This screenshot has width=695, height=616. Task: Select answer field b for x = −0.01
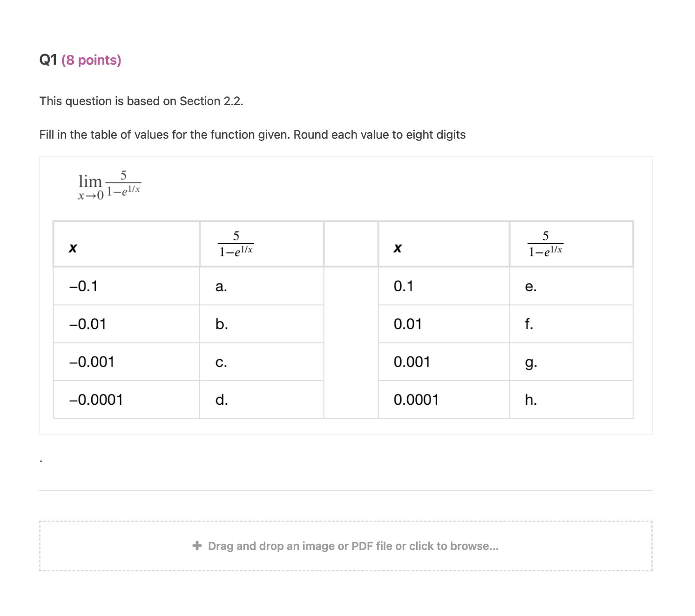click(x=221, y=324)
